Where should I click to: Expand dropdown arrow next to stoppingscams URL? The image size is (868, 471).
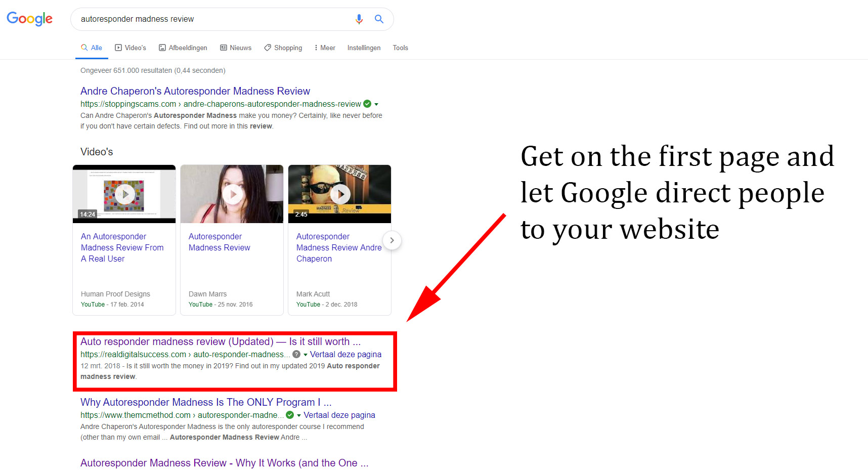coord(376,104)
